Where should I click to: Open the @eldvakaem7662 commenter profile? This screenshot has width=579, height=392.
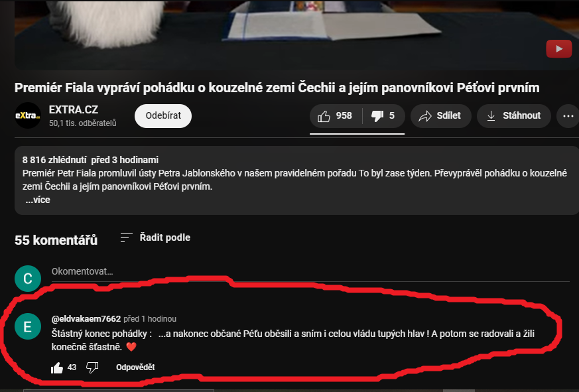86,319
